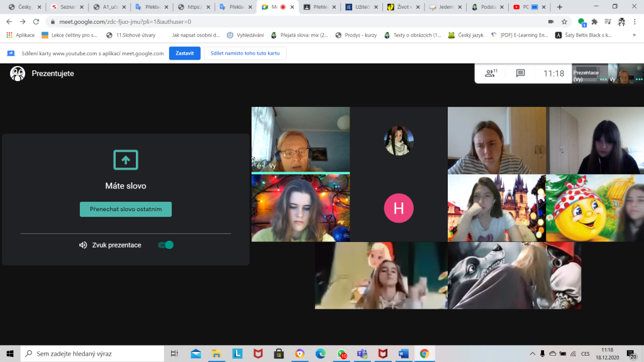Select the participant tile with letter H
This screenshot has width=644, height=362.
398,208
